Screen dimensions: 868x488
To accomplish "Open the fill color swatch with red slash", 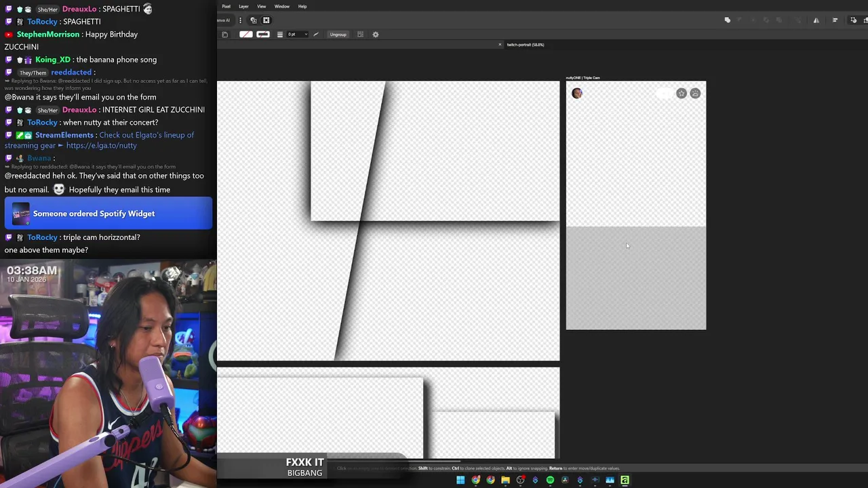I will point(245,35).
